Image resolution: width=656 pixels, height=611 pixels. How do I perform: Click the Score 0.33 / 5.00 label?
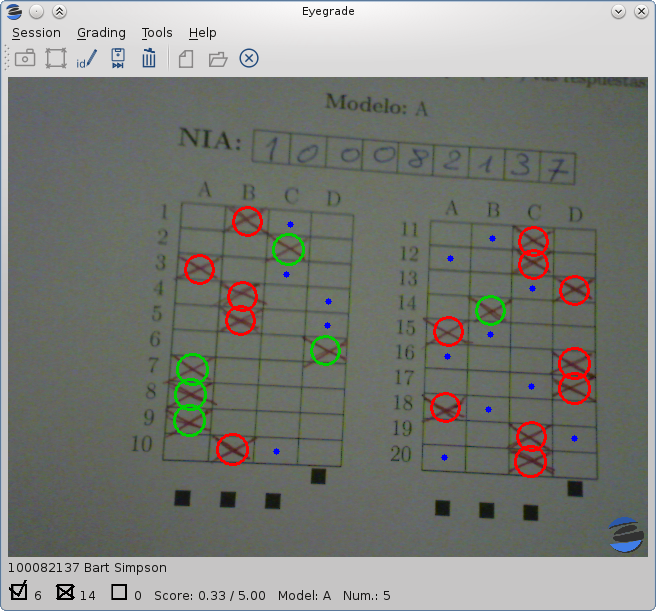(x=210, y=595)
